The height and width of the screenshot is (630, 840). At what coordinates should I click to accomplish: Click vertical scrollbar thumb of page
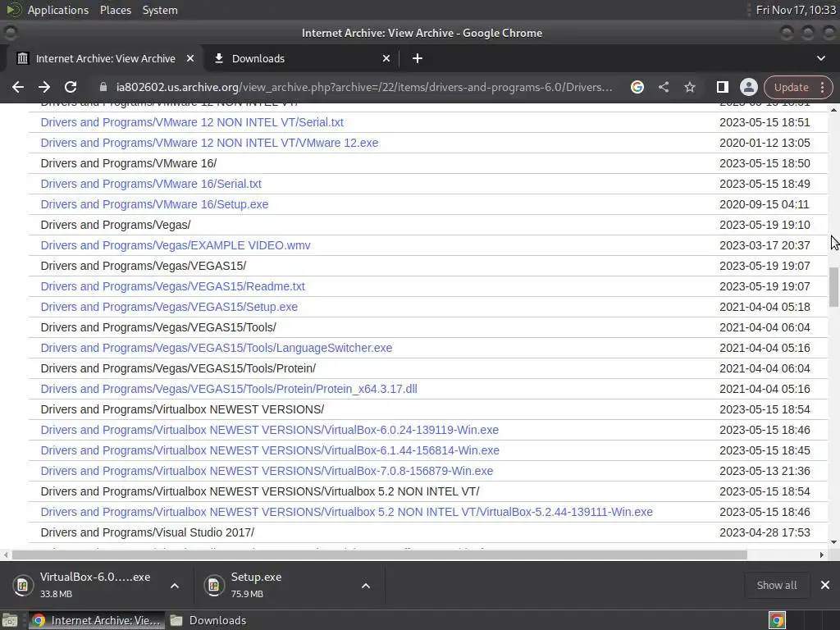coord(833,287)
